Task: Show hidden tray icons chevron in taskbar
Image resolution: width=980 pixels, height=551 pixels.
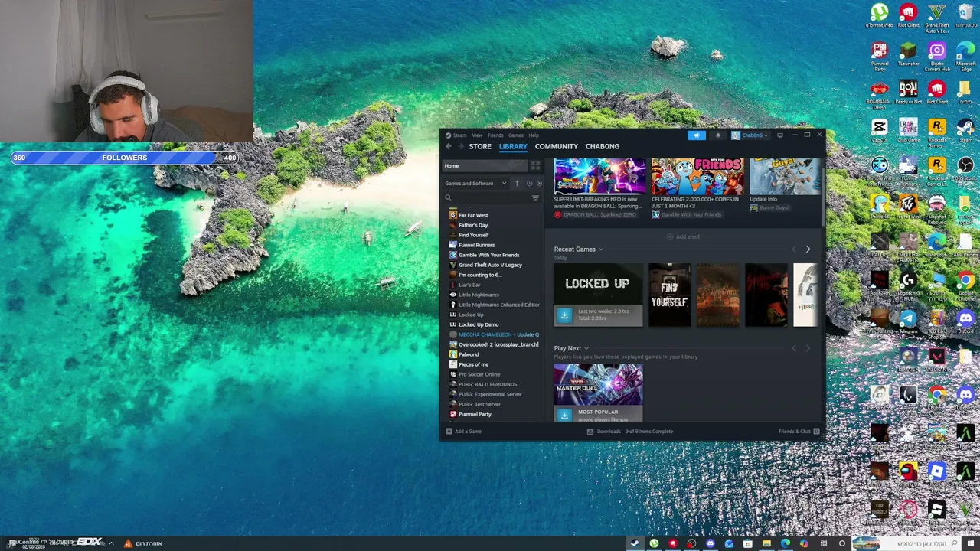Action: coord(111,543)
